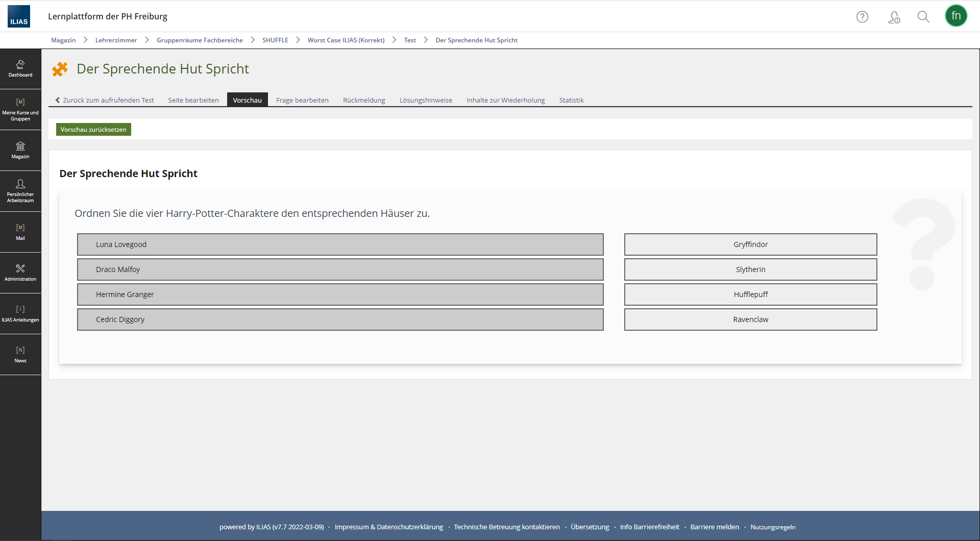Click the help question mark icon
This screenshot has width=980, height=541.
pos(862,17)
